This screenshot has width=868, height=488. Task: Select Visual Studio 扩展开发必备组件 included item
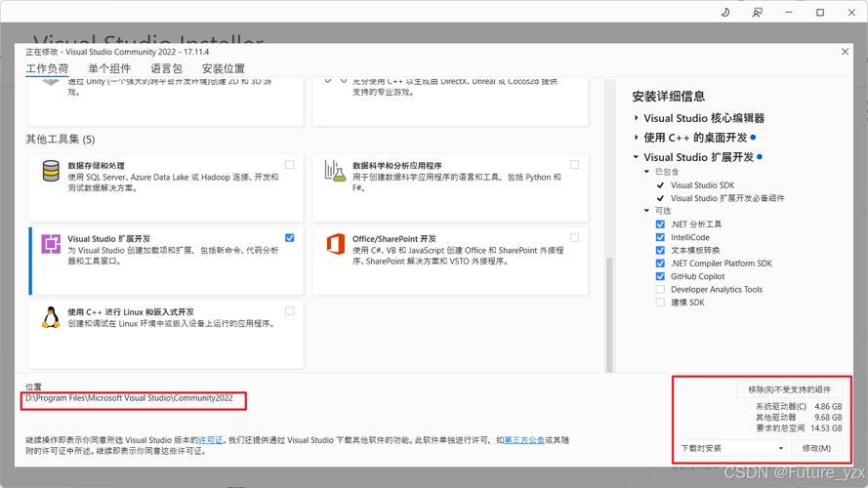(x=727, y=198)
